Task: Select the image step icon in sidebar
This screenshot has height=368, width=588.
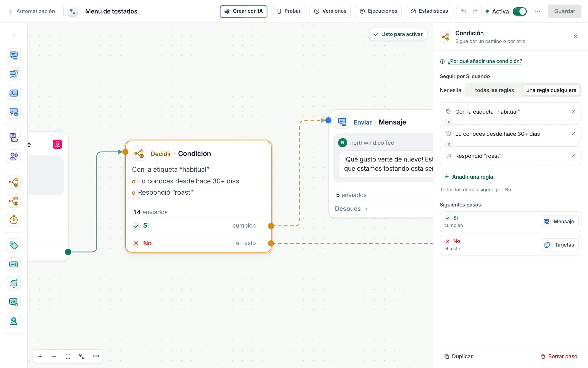Action: tap(14, 93)
